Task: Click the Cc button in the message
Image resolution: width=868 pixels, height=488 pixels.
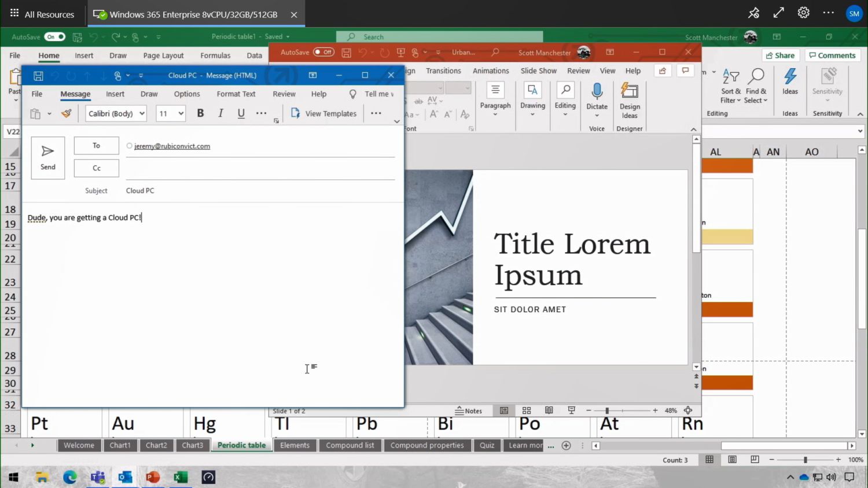Action: 97,168
